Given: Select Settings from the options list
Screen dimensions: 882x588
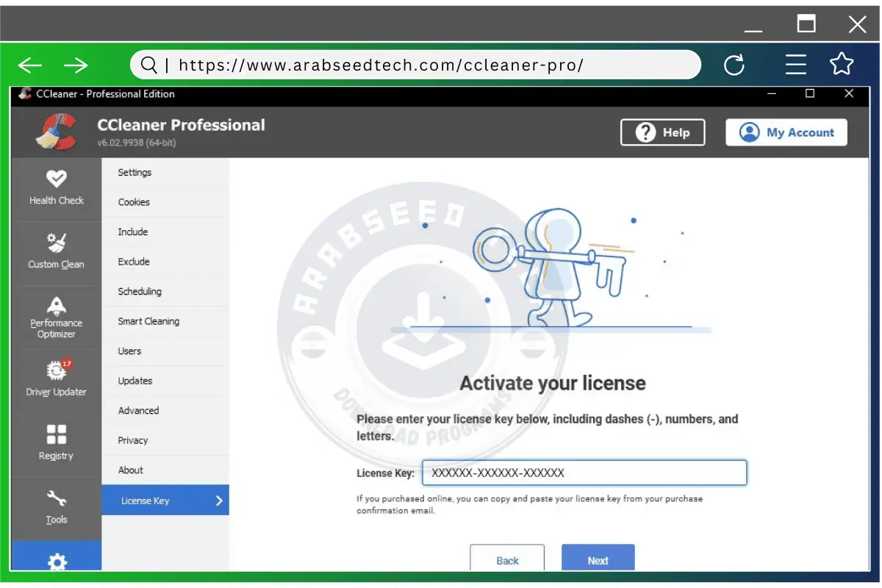Looking at the screenshot, I should [135, 172].
